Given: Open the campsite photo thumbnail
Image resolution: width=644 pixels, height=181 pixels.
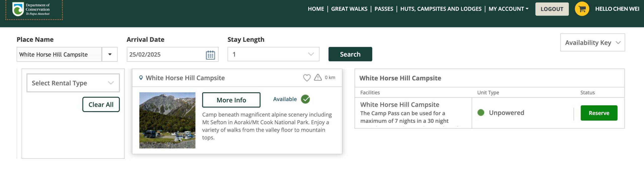Looking at the screenshot, I should coord(167,120).
